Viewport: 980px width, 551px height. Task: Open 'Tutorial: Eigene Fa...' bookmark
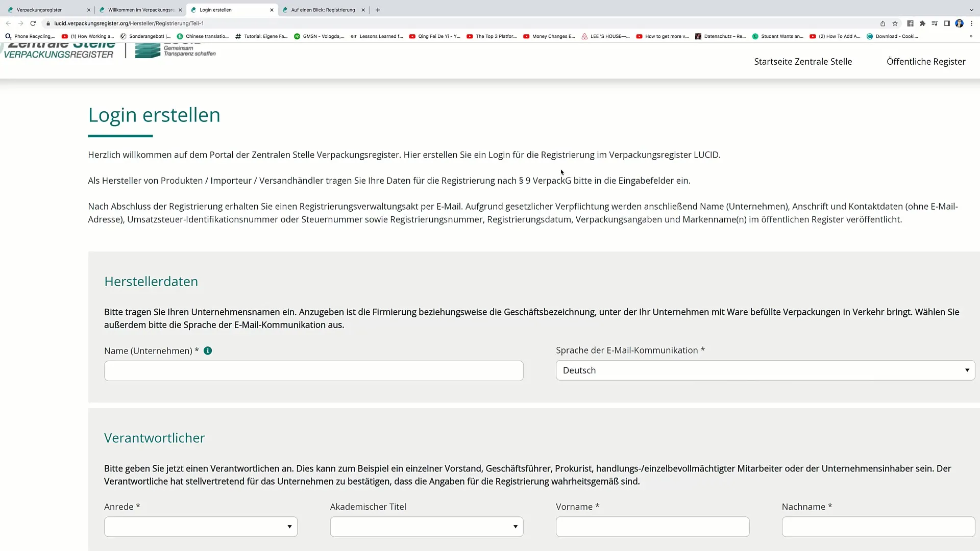pos(261,36)
